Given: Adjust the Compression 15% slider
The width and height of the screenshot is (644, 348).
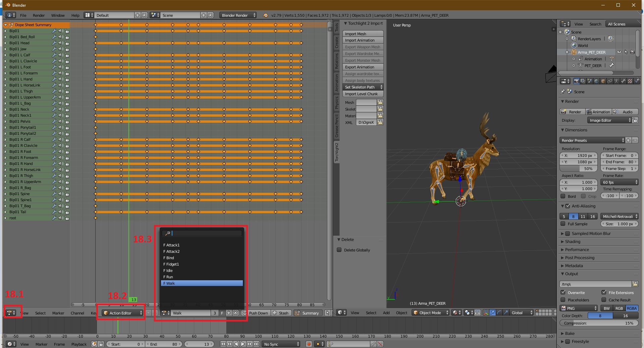Looking at the screenshot, I should [x=599, y=323].
